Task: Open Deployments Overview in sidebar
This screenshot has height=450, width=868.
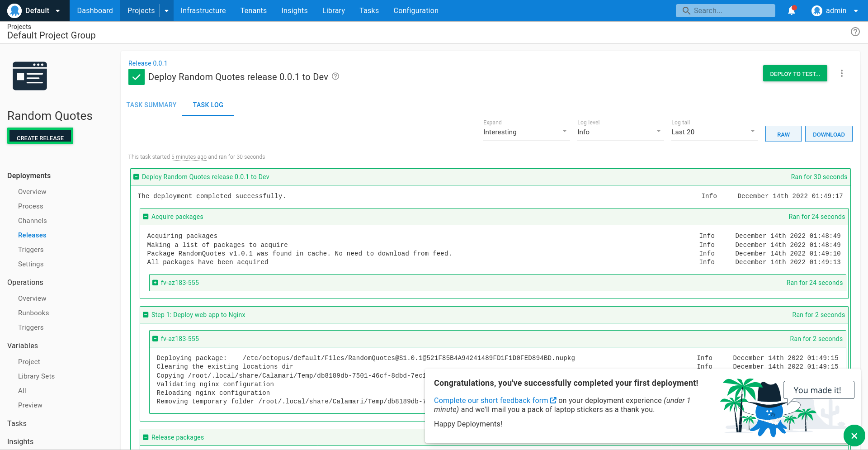Action: point(32,192)
